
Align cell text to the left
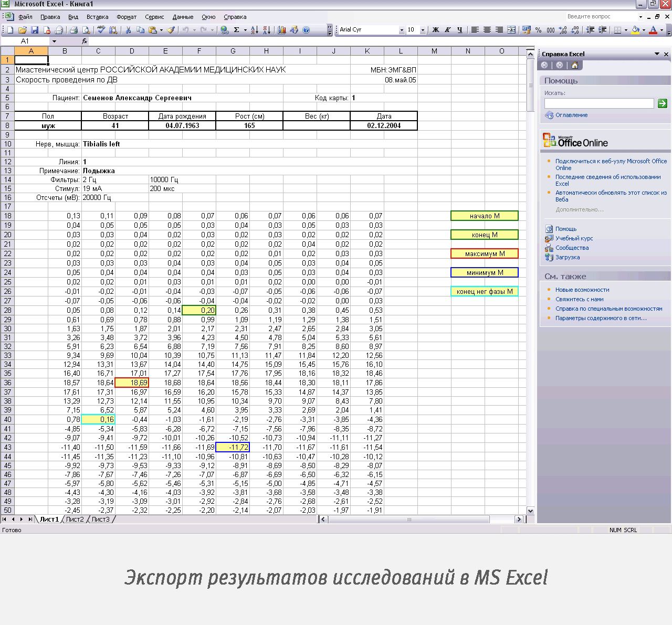click(475, 30)
